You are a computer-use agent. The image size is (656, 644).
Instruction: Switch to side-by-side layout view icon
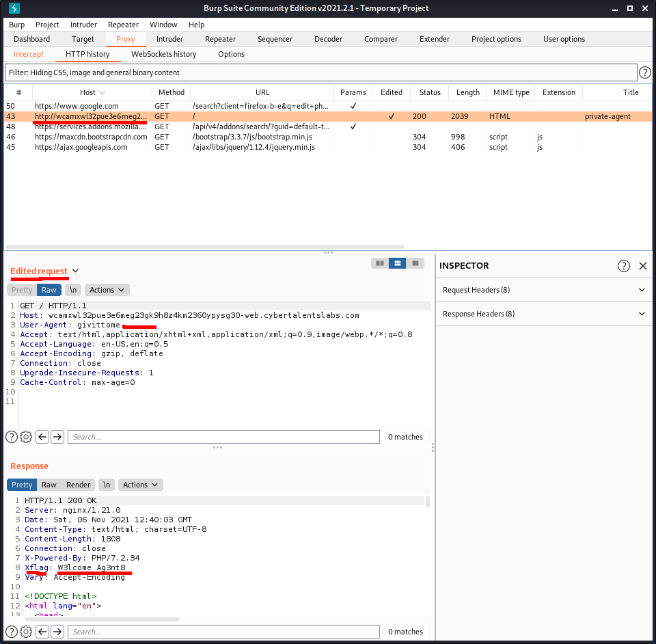point(379,263)
